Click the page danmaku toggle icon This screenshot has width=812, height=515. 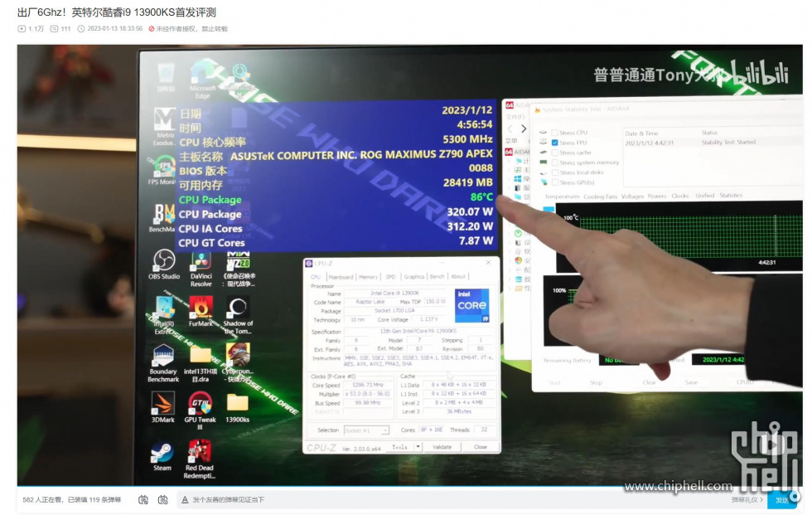click(x=143, y=499)
